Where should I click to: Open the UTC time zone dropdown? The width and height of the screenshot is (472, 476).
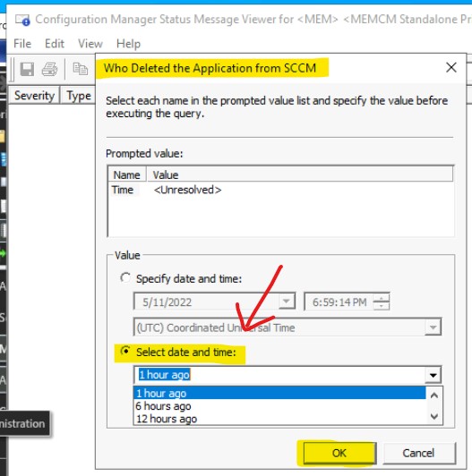433,327
